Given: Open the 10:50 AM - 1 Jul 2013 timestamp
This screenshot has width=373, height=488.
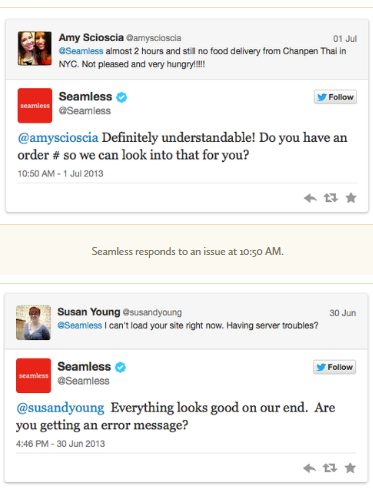Looking at the screenshot, I should 60,174.
